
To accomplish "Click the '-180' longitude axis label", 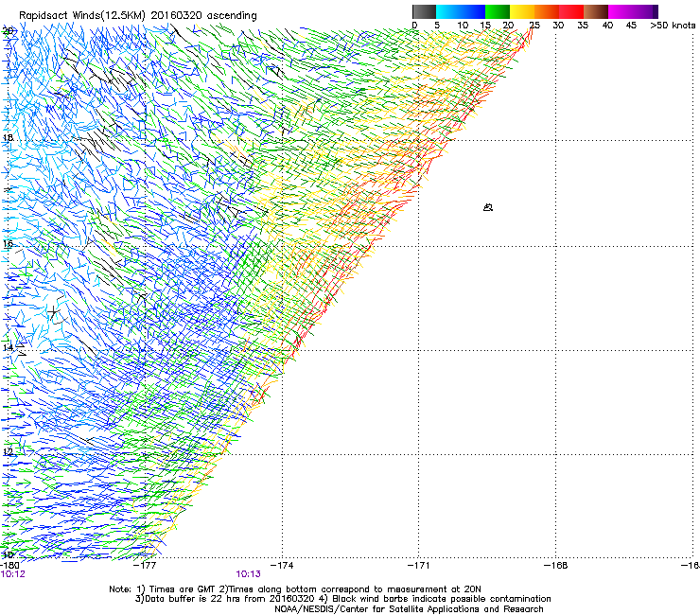I will [x=9, y=566].
